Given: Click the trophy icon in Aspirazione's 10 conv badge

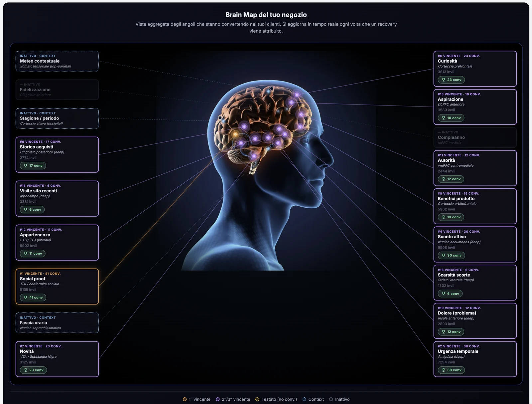Looking at the screenshot, I should click(443, 118).
